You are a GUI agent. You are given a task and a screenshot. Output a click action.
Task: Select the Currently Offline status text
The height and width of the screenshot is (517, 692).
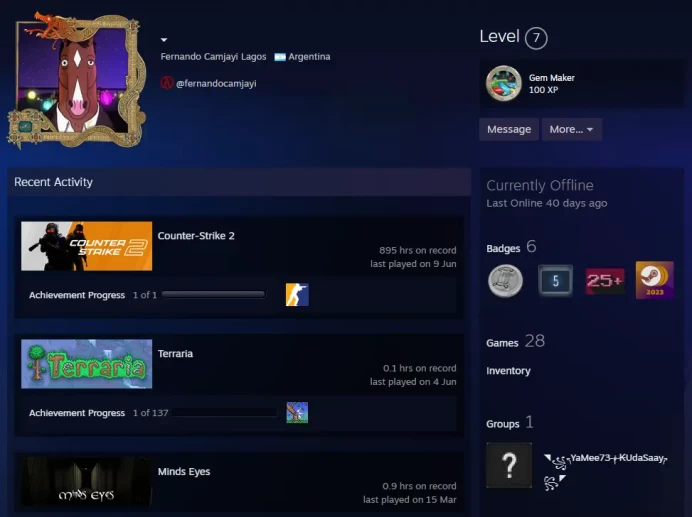[x=540, y=185]
